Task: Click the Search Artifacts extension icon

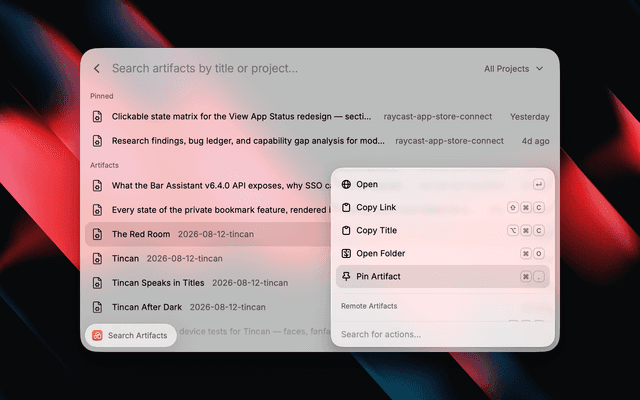Action: [x=97, y=336]
